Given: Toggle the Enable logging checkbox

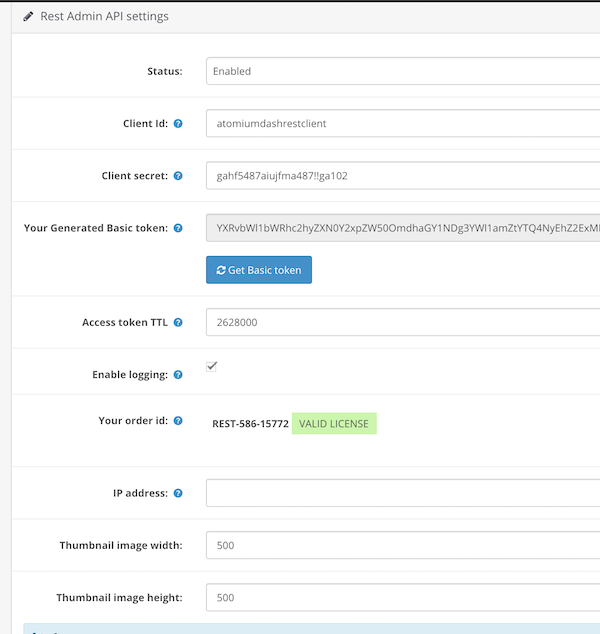Looking at the screenshot, I should coord(211,367).
